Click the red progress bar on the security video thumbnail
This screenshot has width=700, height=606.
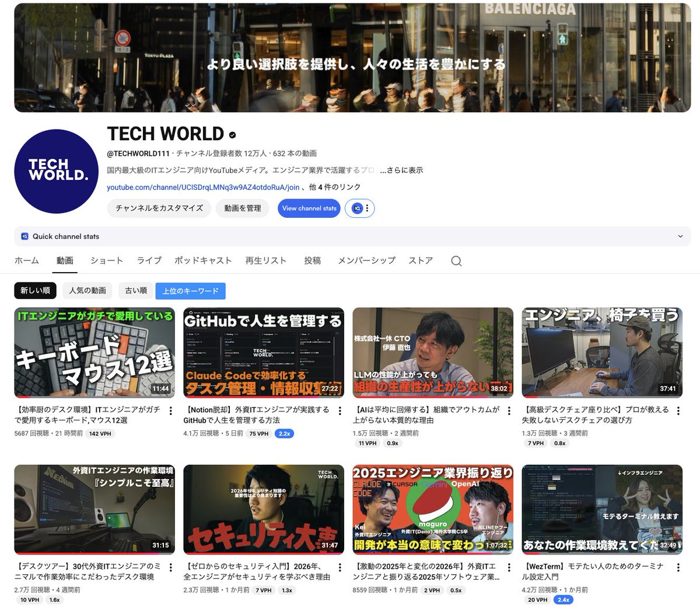coord(262,551)
